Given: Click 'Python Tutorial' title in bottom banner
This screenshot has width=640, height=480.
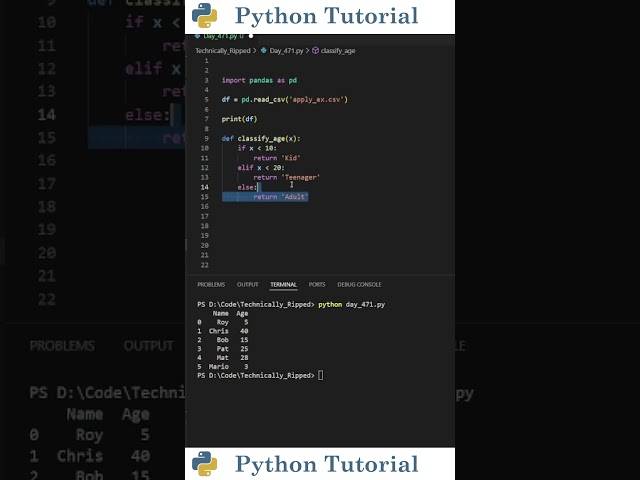Looking at the screenshot, I should point(327,464).
